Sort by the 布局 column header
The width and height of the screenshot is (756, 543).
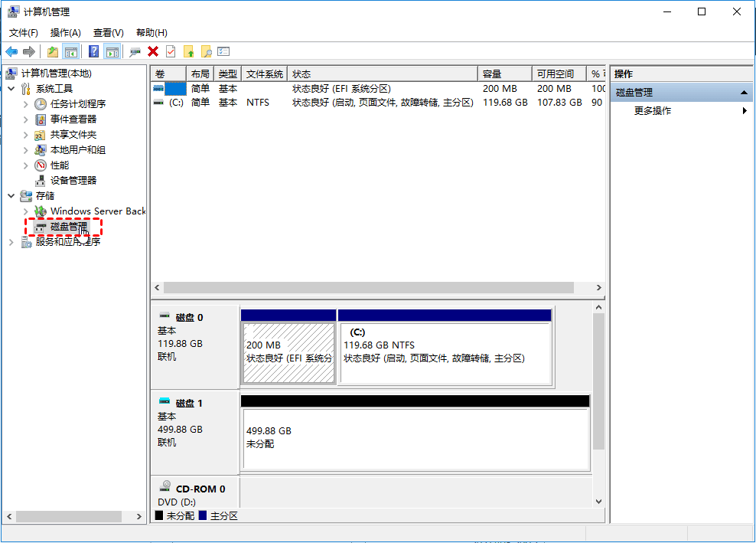click(200, 74)
